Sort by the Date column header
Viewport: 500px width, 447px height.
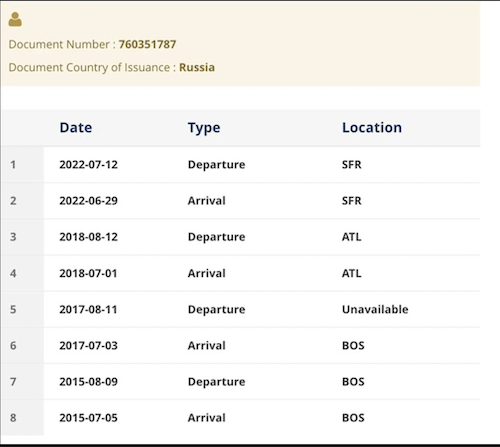(76, 128)
